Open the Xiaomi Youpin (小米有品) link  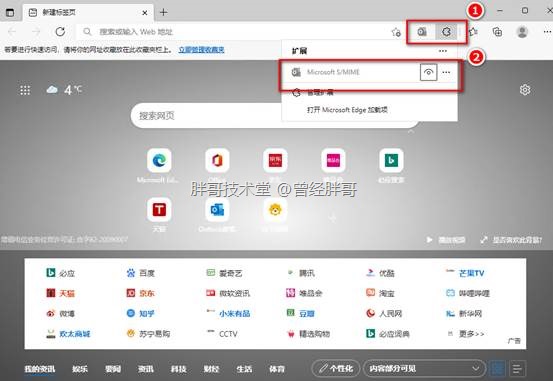tap(229, 313)
